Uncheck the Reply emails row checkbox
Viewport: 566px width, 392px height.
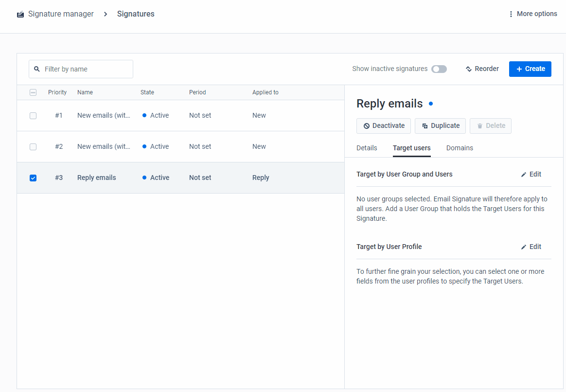point(33,178)
